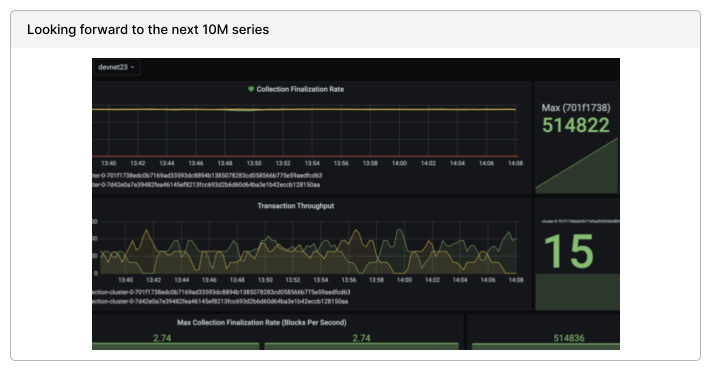Click the large 15 stat value
Image resolution: width=719 pixels, height=372 pixels.
click(569, 251)
